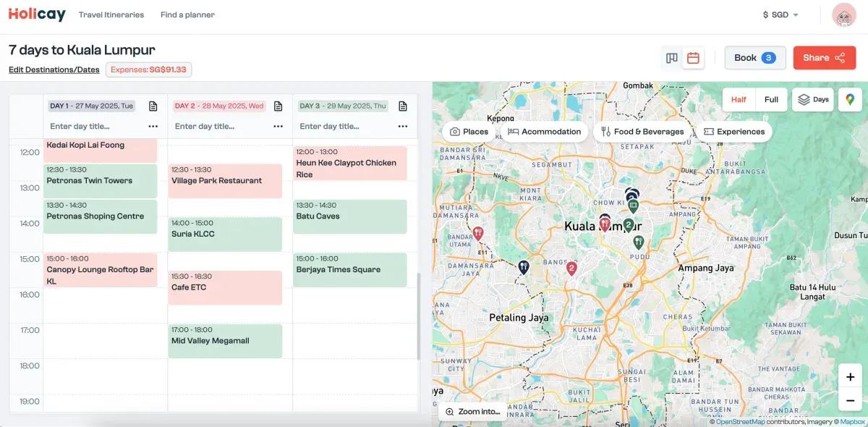Click the dark blue restaurant pin near Damansara Jaya
Screen dimensions: 868x427
pyautogui.click(x=524, y=267)
